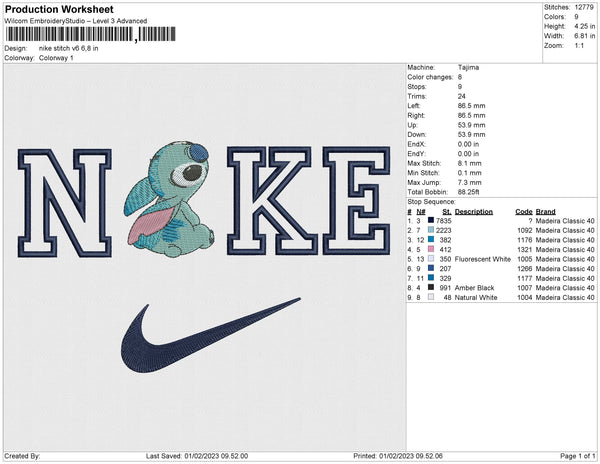The width and height of the screenshot is (600, 464).
Task: Click the 'Brand' column header
Action: 545,212
